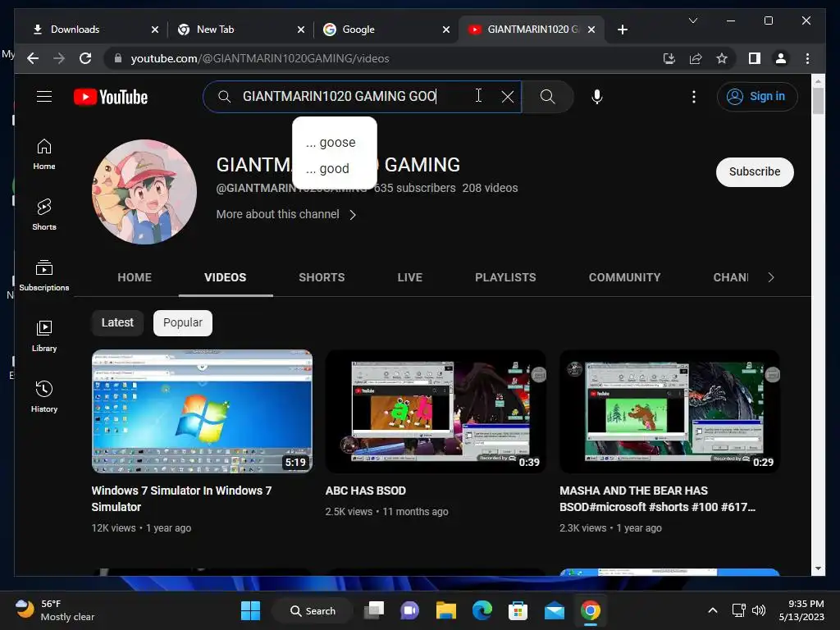This screenshot has height=630, width=840.
Task: Sort videos by Latest
Action: [x=117, y=323]
